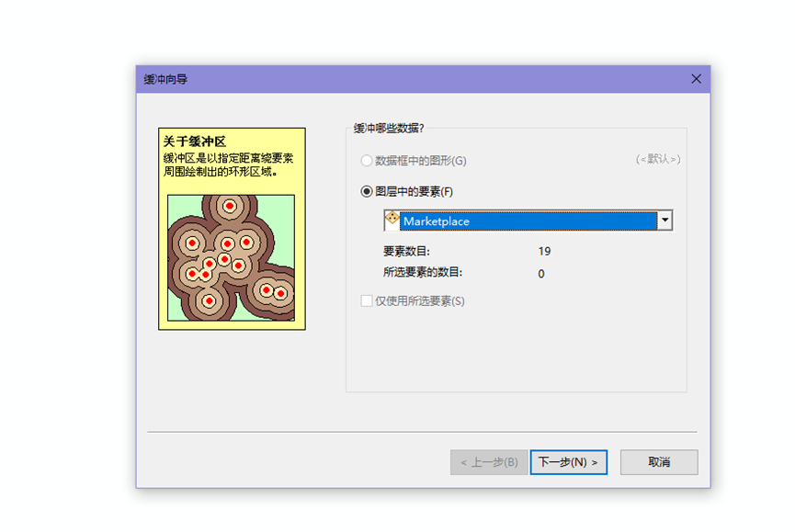Click the selected feature count value 0
Image resolution: width=795 pixels, height=532 pixels.
[x=541, y=274]
